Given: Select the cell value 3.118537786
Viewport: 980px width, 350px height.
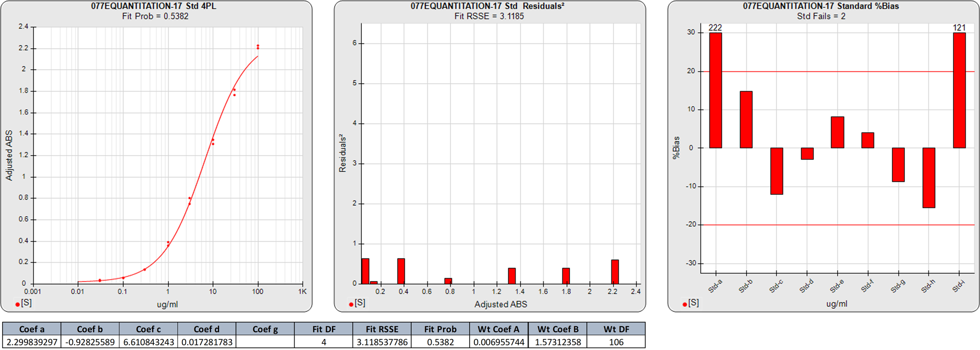Looking at the screenshot, I should pyautogui.click(x=382, y=342).
